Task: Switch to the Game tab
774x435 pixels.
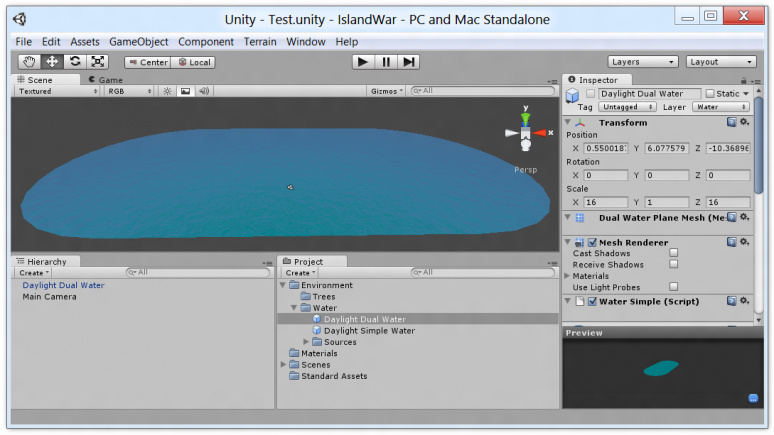Action: [106, 79]
